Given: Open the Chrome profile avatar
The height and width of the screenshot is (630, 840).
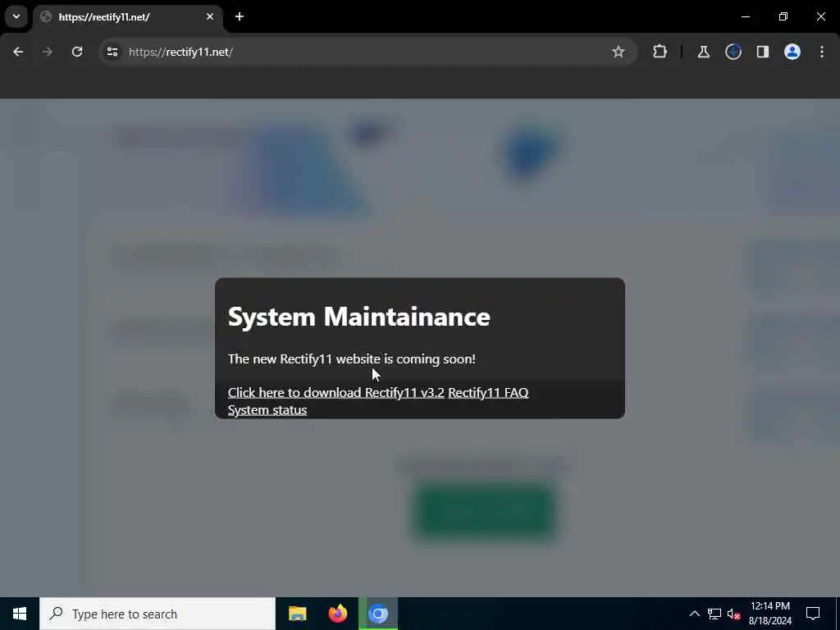Looking at the screenshot, I should [792, 52].
